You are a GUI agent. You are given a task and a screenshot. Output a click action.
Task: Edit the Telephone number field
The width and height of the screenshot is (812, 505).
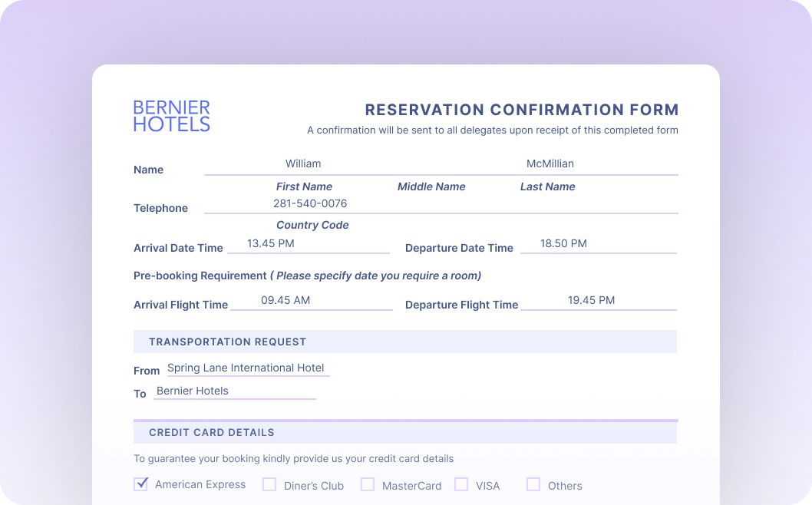pyautogui.click(x=310, y=204)
